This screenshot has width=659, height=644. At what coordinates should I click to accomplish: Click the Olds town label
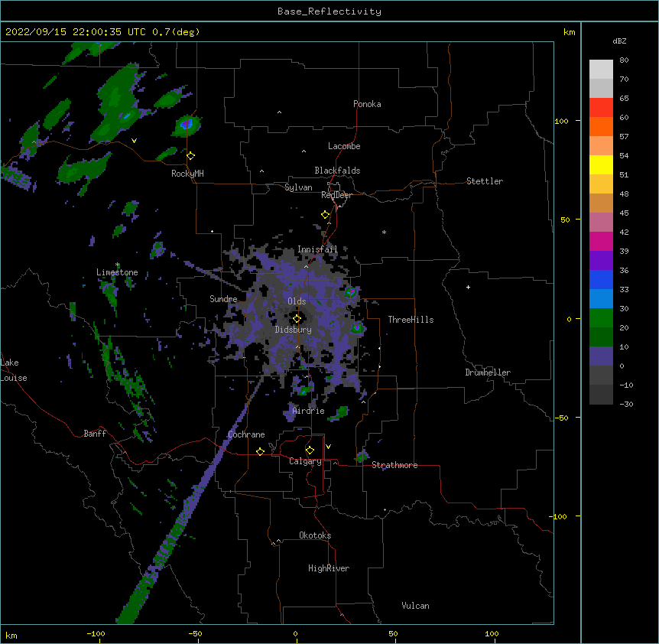297,301
